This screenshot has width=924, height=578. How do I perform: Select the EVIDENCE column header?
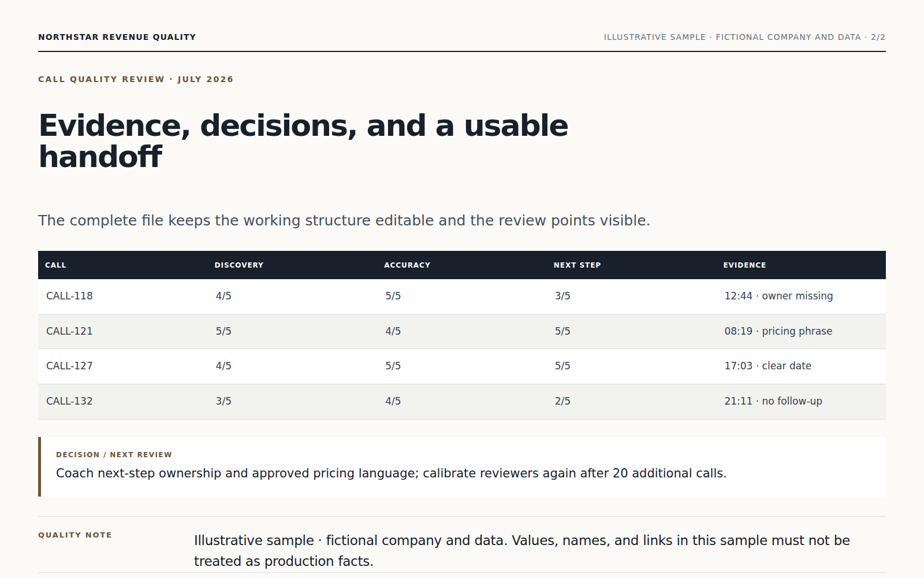[744, 265]
